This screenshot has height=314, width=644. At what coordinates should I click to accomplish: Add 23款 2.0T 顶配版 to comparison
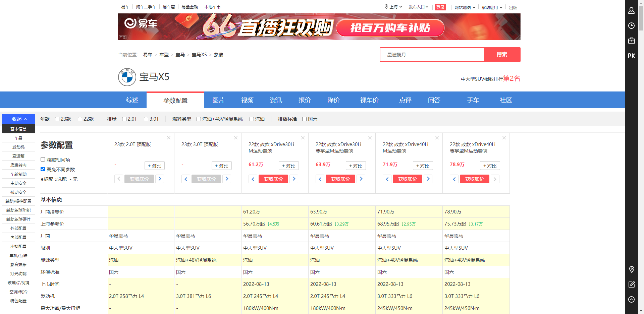(x=155, y=166)
